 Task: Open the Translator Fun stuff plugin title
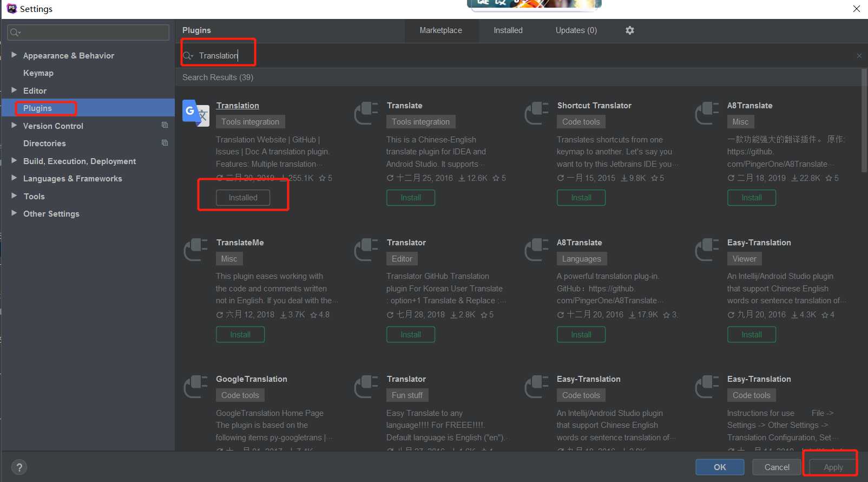[x=406, y=379]
